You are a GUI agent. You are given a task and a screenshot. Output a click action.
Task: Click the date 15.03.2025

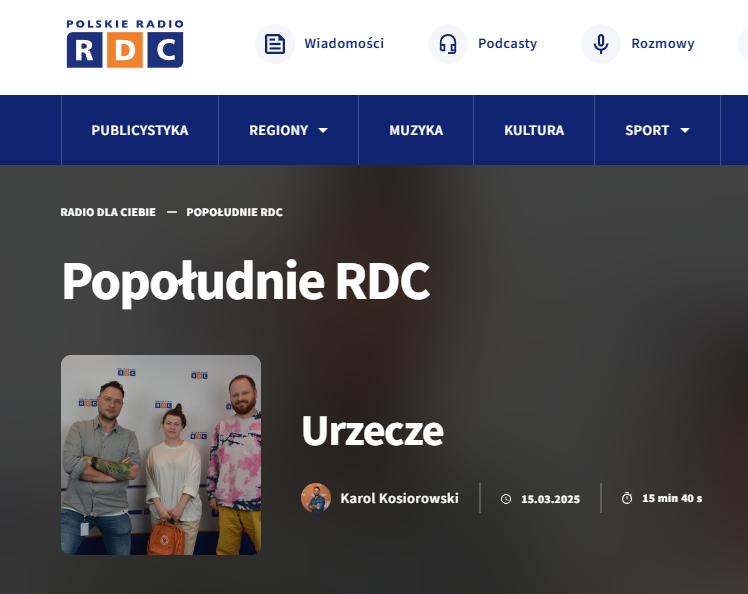click(551, 499)
